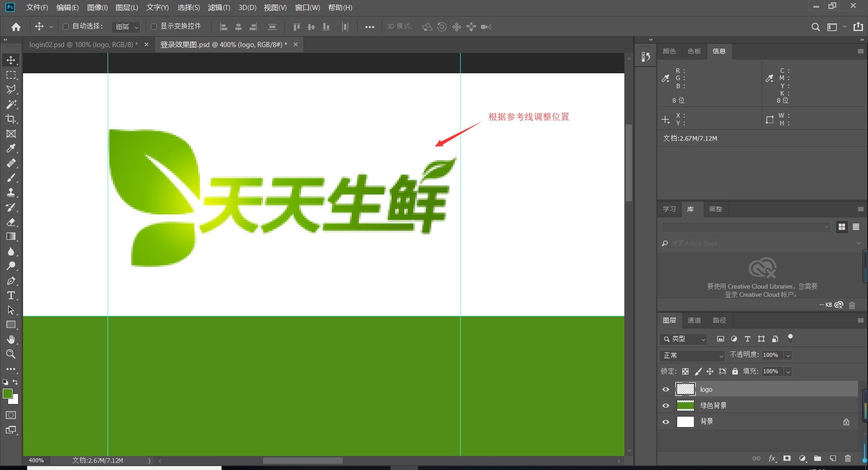Image resolution: width=868 pixels, height=470 pixels.
Task: Toggle lock position icon
Action: (710, 371)
